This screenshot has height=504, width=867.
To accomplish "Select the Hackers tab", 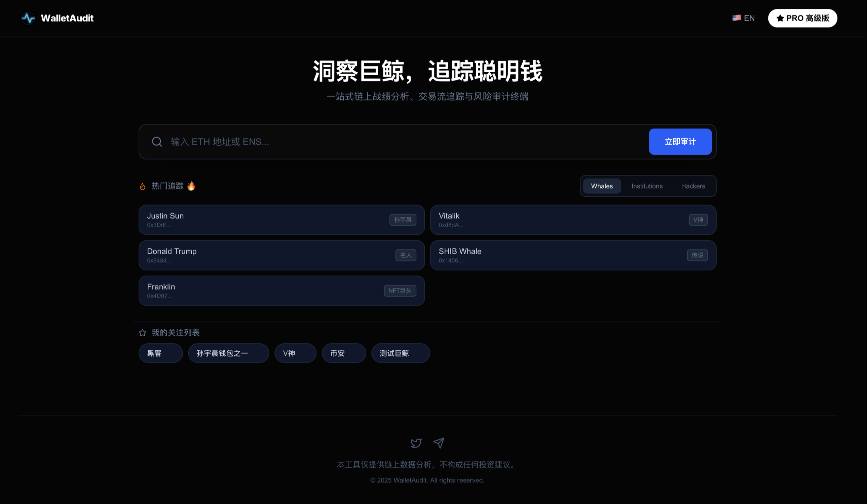I will (693, 186).
